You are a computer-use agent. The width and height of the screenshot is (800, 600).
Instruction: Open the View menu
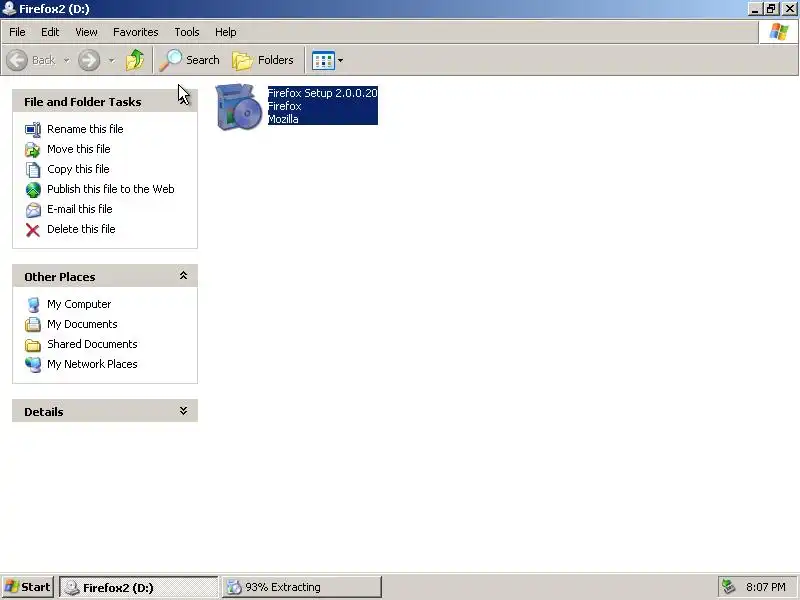click(86, 32)
